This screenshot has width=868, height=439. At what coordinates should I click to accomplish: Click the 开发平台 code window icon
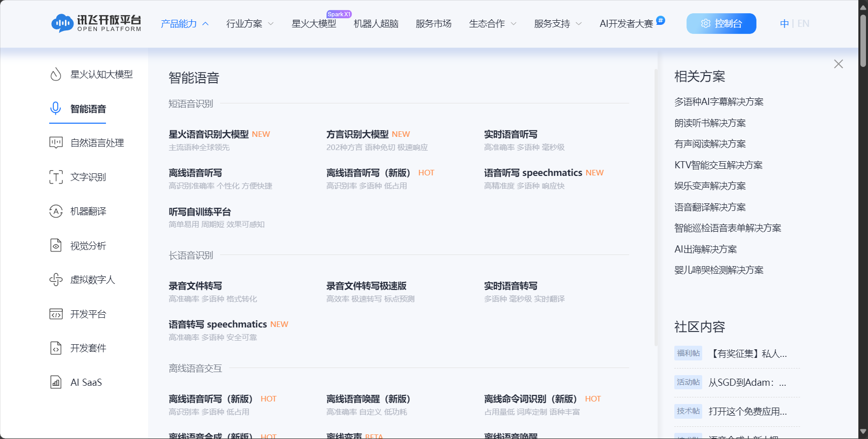(56, 314)
